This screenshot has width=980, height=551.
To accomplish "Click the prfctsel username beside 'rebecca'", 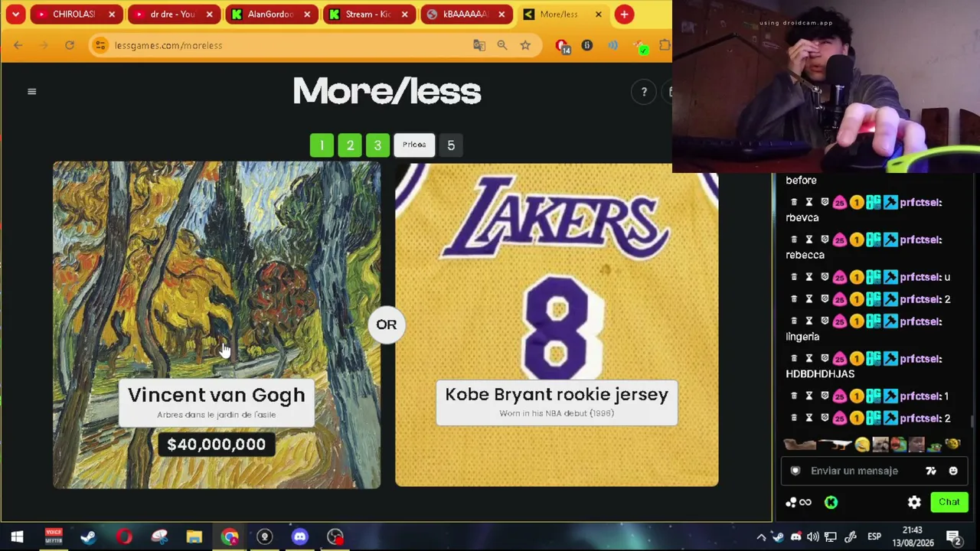I will pos(920,240).
